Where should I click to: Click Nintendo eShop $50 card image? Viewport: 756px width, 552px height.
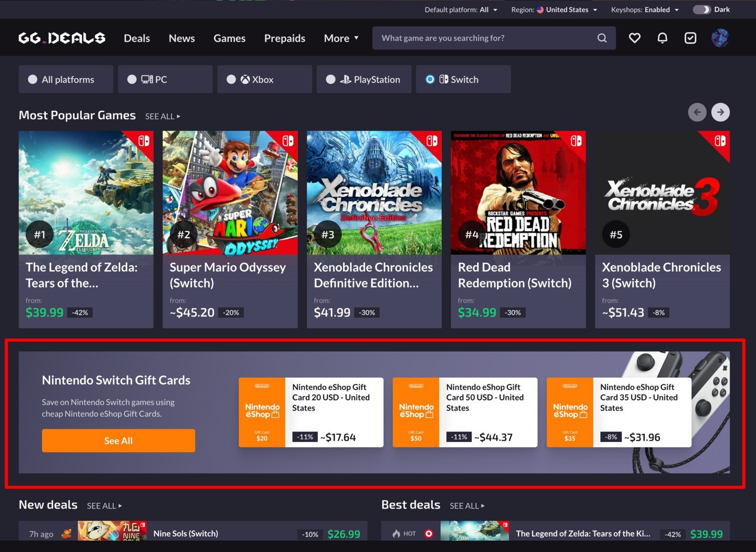point(416,412)
